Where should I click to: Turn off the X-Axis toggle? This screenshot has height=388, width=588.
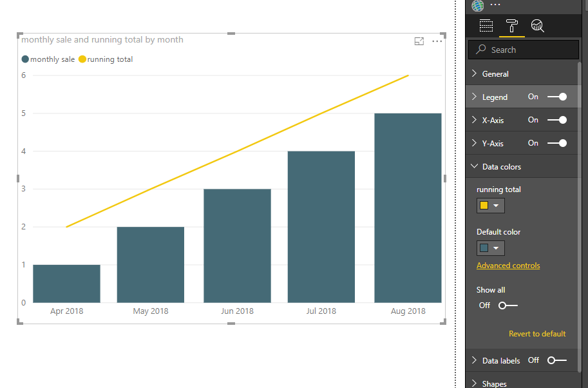(x=557, y=120)
